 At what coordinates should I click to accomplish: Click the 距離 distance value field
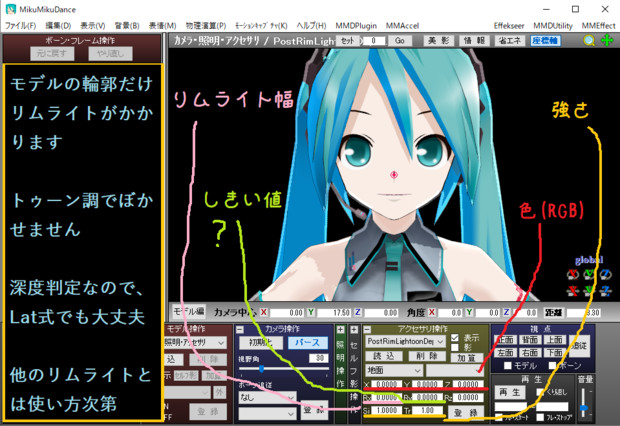tap(584, 312)
